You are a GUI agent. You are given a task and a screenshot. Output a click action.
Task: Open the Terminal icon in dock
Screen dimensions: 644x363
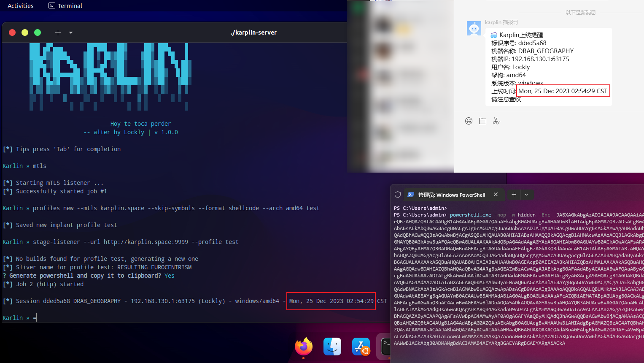[386, 347]
